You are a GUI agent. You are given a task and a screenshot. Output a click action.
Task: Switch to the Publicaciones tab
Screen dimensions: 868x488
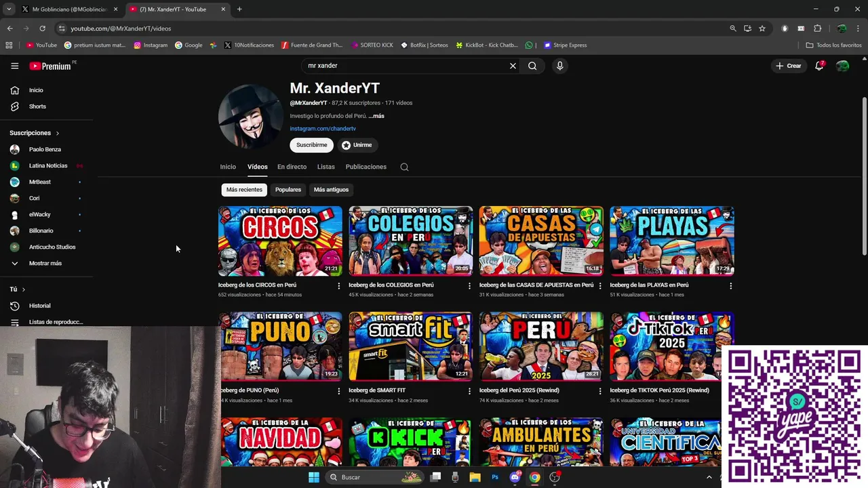366,167
